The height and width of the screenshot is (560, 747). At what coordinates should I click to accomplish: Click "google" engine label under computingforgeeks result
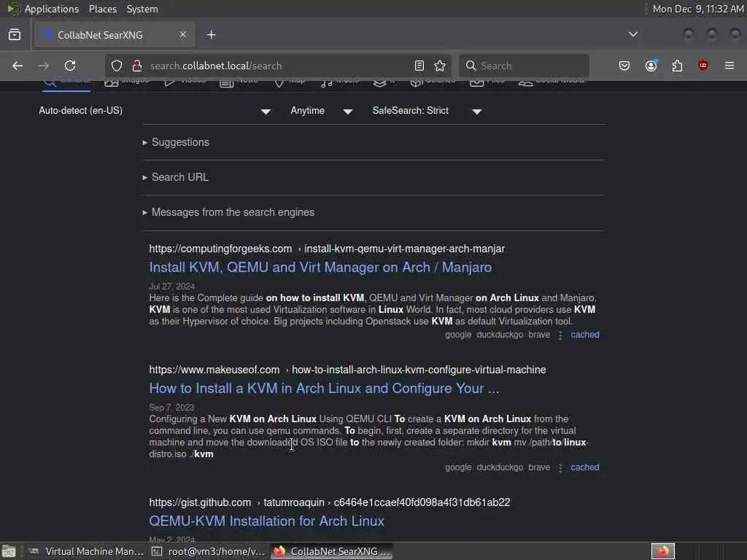(x=458, y=335)
